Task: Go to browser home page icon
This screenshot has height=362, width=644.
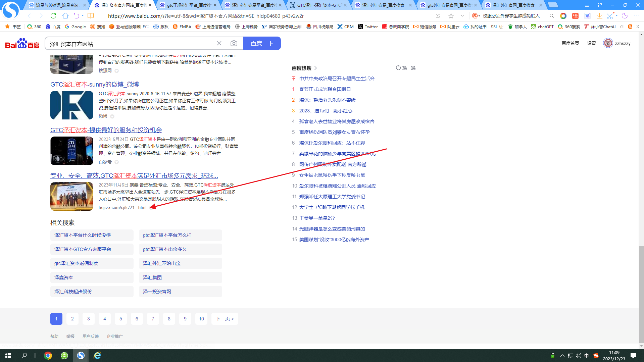Action: [x=65, y=16]
